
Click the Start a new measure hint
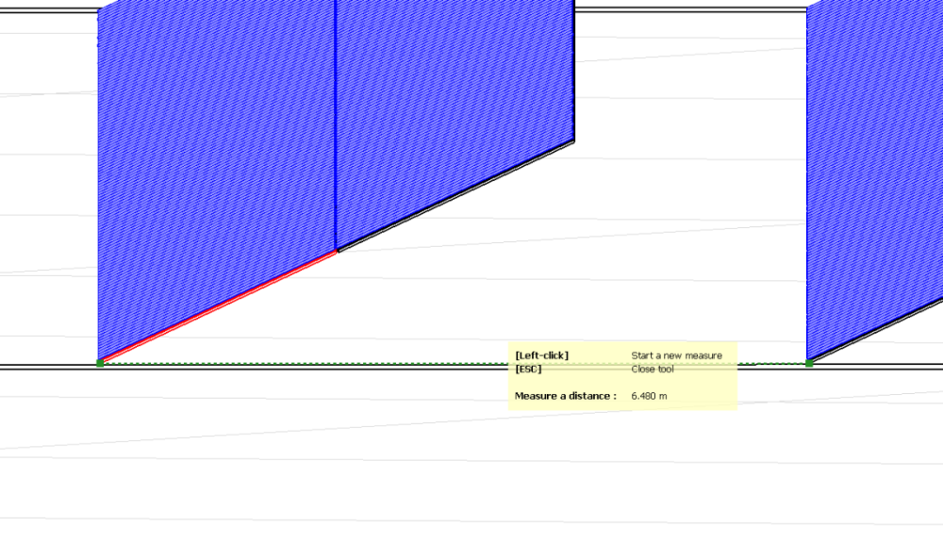(x=676, y=355)
